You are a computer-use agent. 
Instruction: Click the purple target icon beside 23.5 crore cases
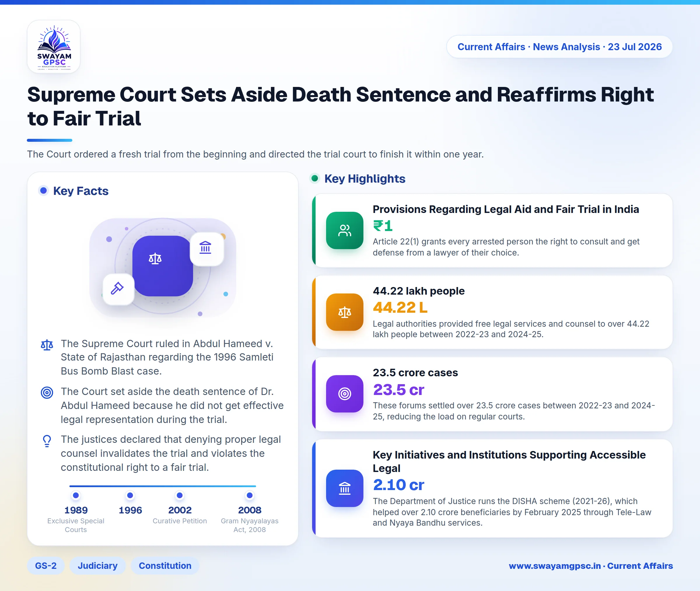[345, 394]
